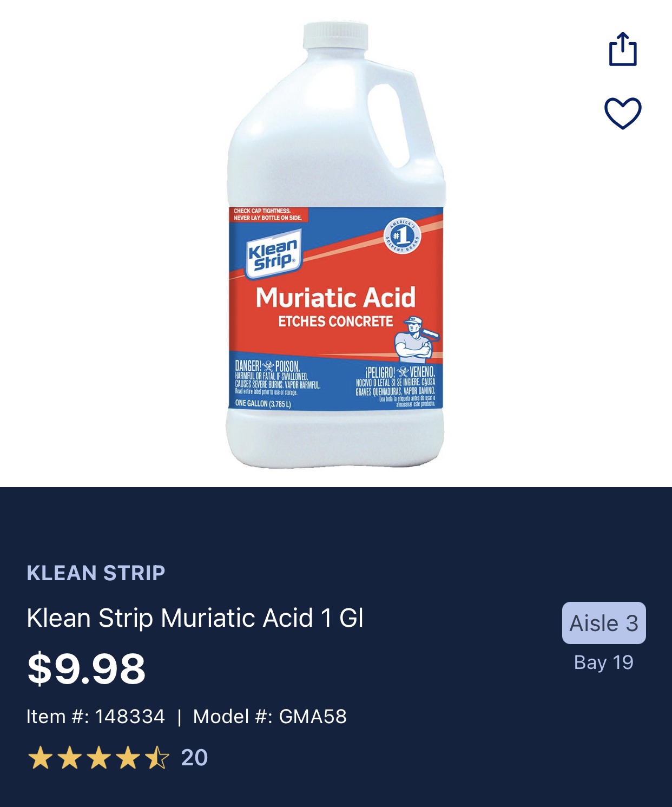The height and width of the screenshot is (807, 672).
Task: Toggle the heart favorite icon
Action: [623, 113]
